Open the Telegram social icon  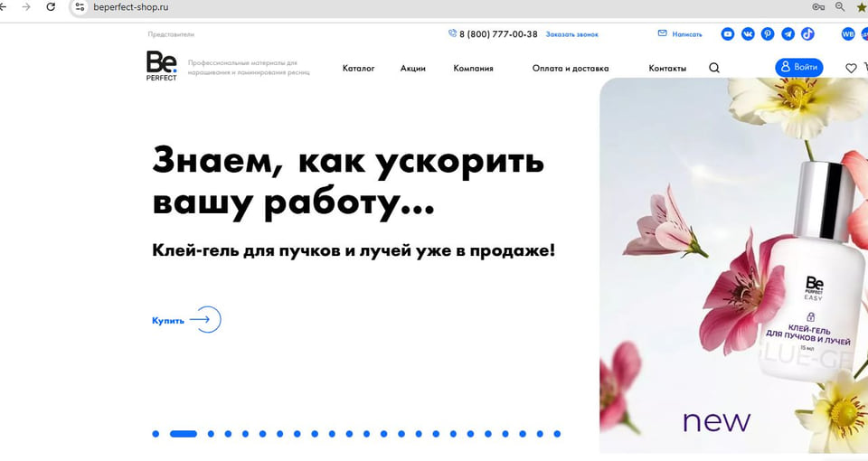coord(788,34)
